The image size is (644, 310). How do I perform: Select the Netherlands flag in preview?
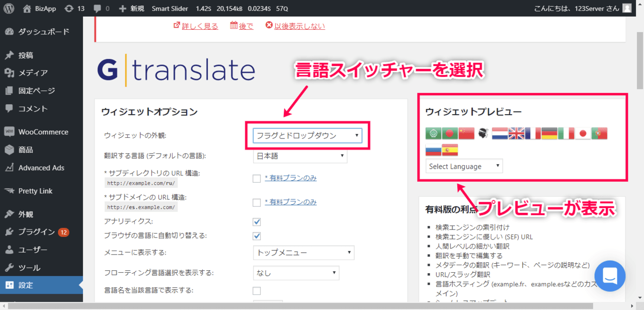500,133
